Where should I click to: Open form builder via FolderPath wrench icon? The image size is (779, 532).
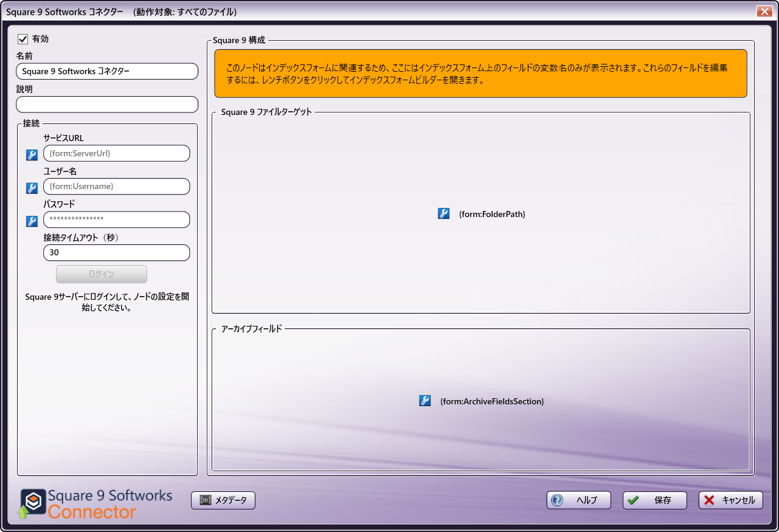pos(444,213)
